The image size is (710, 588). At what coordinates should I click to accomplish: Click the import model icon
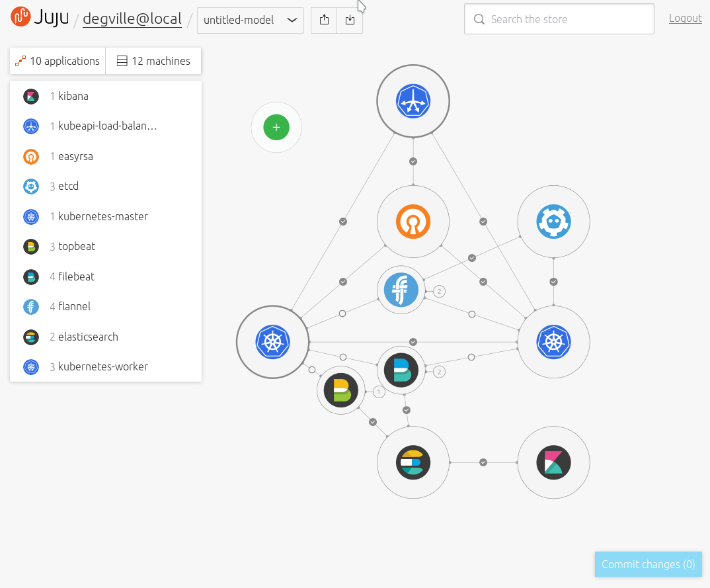350,20
